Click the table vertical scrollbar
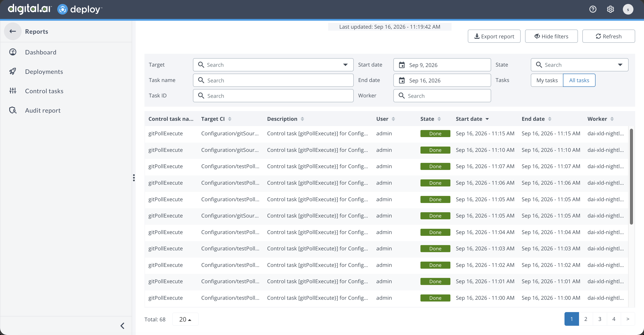This screenshot has width=644, height=335. tap(631, 176)
